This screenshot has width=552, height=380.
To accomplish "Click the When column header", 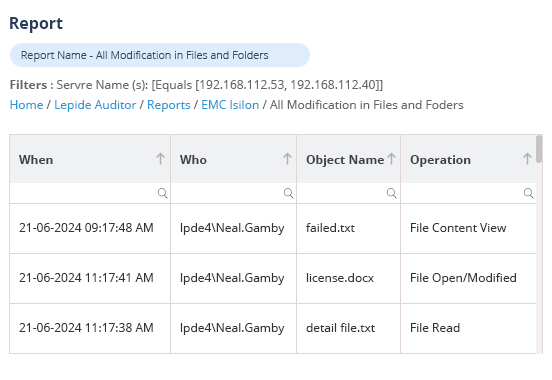I will pyautogui.click(x=90, y=159).
